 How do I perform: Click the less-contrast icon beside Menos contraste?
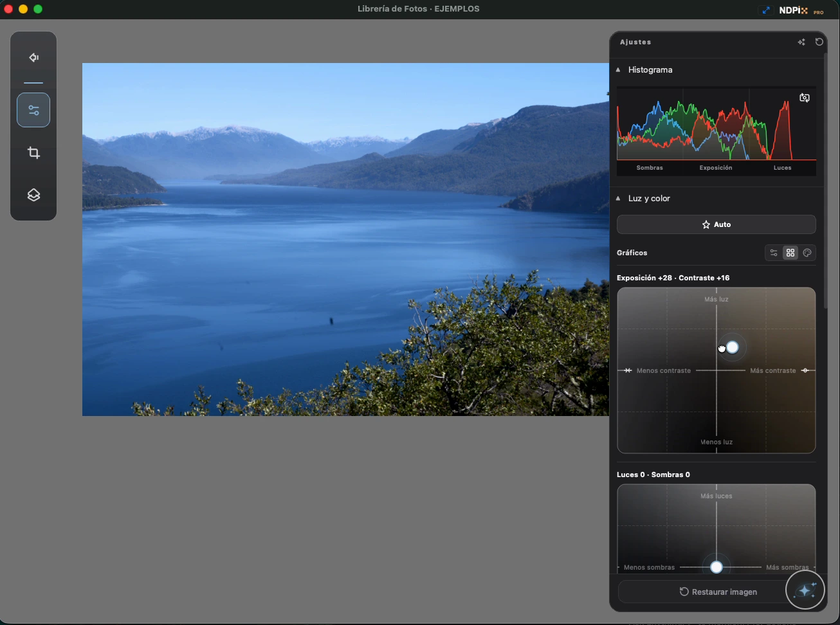tap(628, 370)
